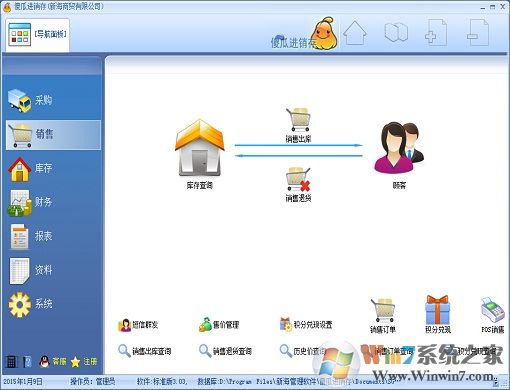Open 积分兑现设置 points redemption settings
The height and width of the screenshot is (390, 510).
point(306,325)
